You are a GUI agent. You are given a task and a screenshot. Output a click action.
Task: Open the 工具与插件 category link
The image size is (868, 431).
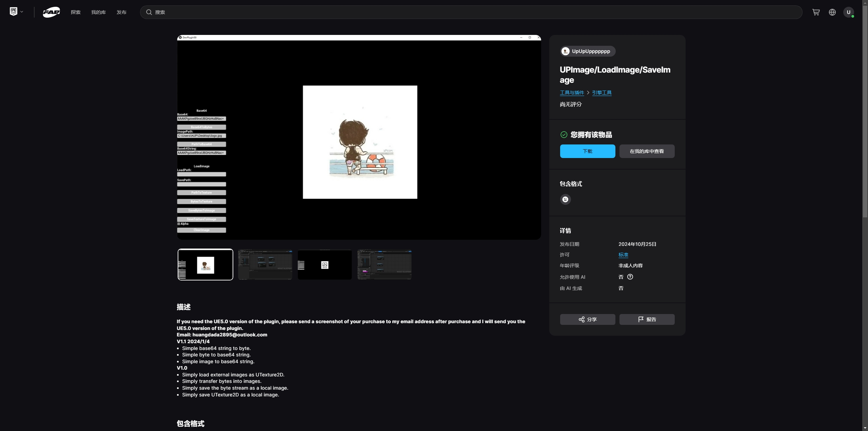click(x=572, y=93)
